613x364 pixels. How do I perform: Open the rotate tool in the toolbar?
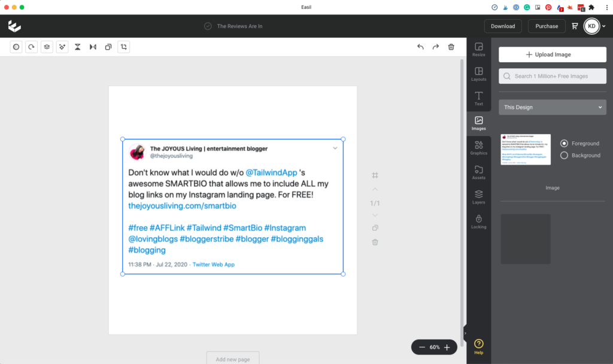(x=31, y=47)
